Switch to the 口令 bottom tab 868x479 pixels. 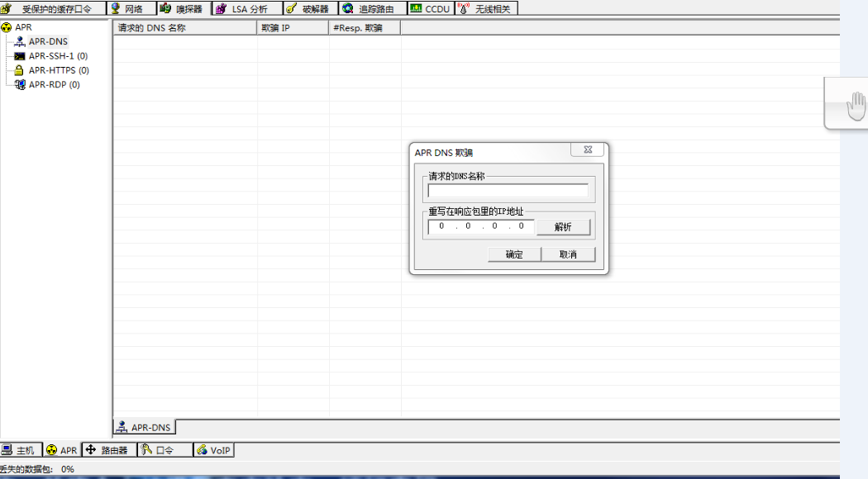165,450
